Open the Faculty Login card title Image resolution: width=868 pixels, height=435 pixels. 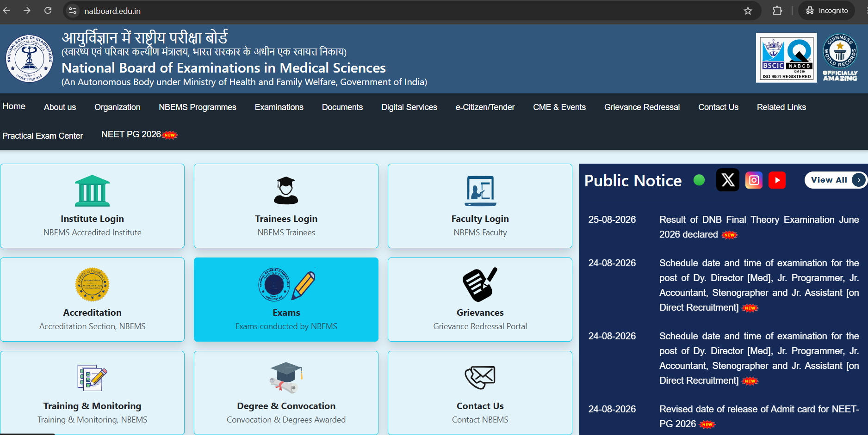(x=480, y=219)
